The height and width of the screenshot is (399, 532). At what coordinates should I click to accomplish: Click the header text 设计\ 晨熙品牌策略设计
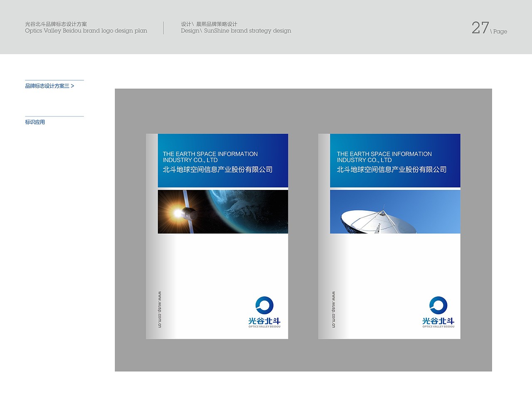point(209,24)
